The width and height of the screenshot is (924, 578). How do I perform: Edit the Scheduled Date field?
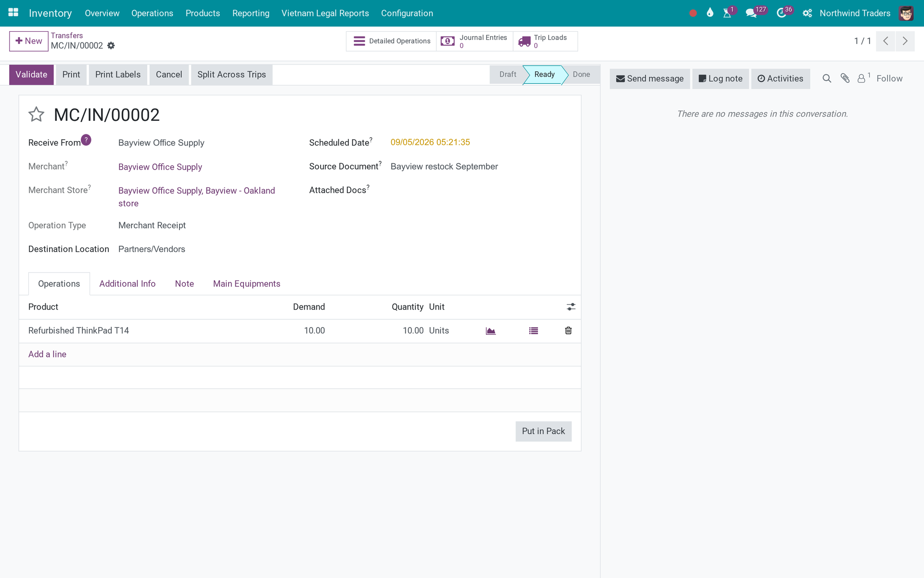(430, 142)
